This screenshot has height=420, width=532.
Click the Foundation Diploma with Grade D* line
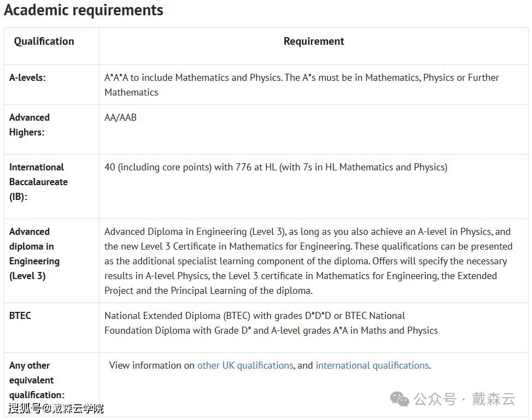271,330
